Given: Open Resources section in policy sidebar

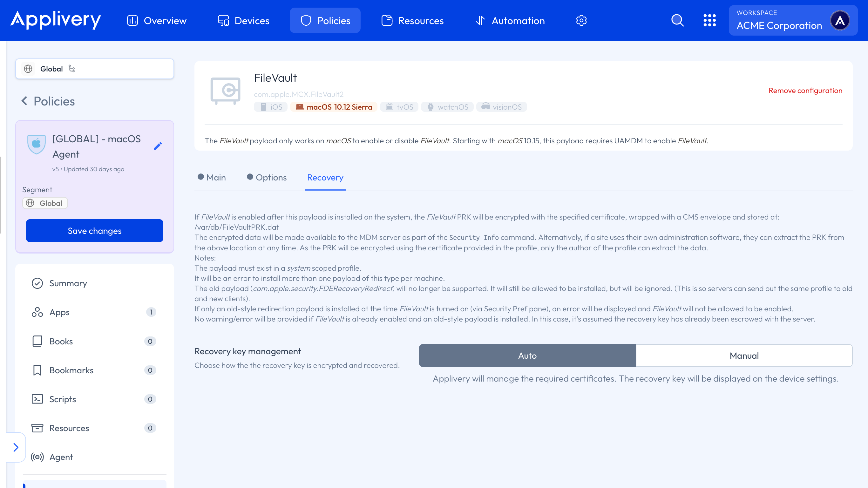Looking at the screenshot, I should pyautogui.click(x=95, y=428).
